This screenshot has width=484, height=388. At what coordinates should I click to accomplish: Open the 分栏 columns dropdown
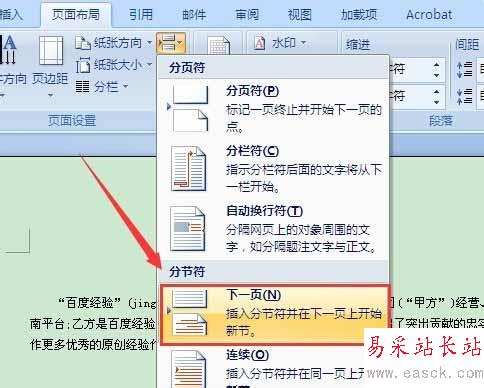tap(102, 87)
